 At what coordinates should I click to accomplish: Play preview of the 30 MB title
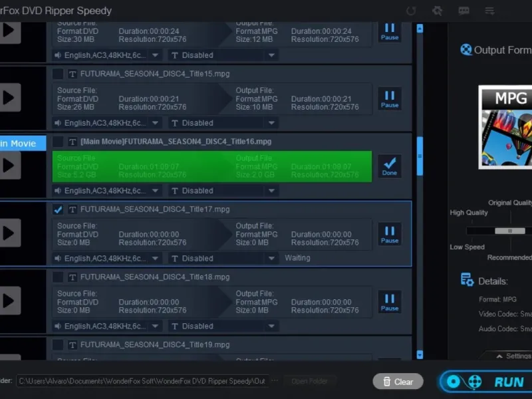coord(9,31)
